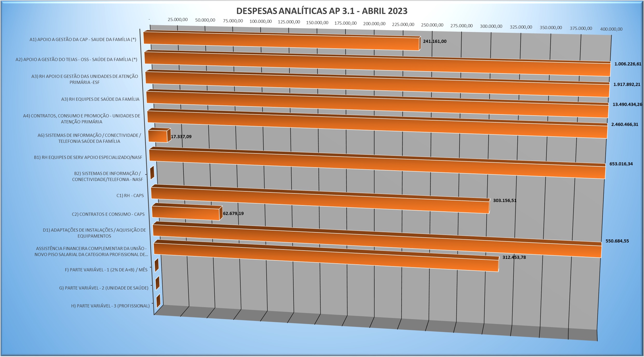This screenshot has height=357, width=644.
Task: Click the 400.000,00 axis value
Action: (x=611, y=29)
